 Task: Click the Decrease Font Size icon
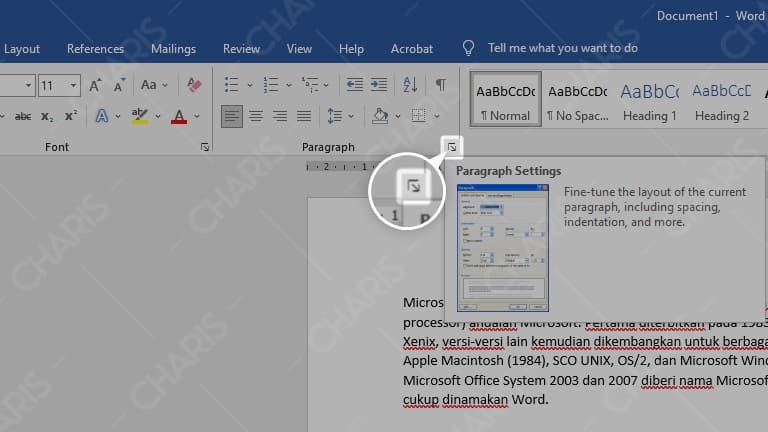coord(119,85)
